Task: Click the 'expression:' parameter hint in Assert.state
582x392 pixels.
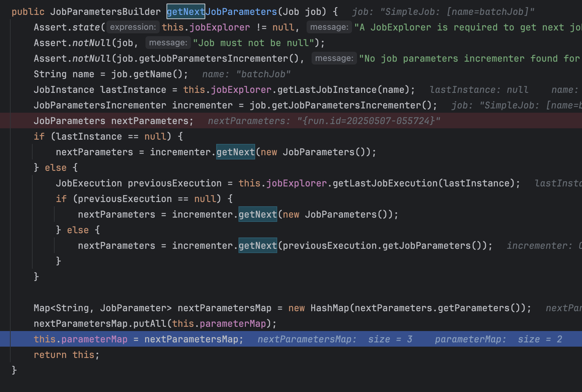Action: [133, 27]
